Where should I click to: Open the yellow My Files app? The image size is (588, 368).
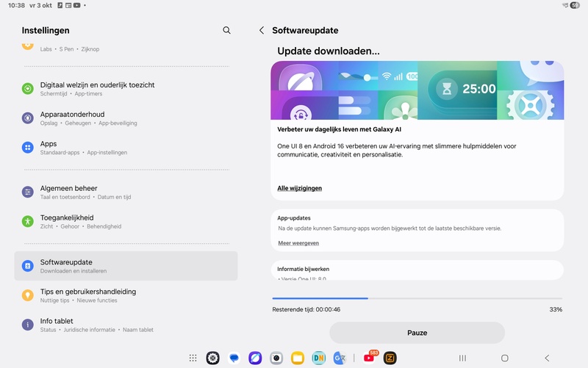pyautogui.click(x=298, y=358)
